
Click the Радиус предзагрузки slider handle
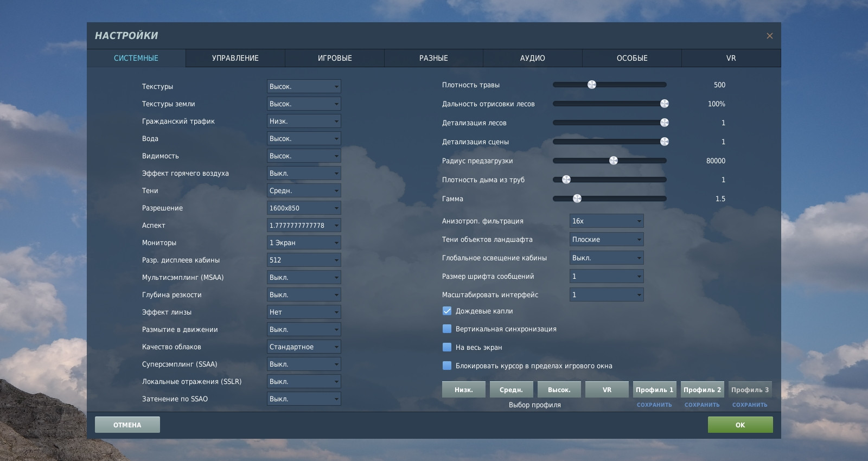coord(614,161)
